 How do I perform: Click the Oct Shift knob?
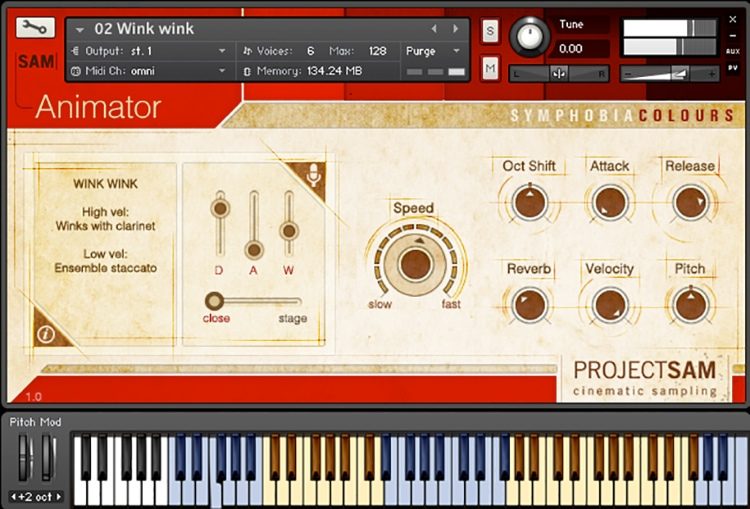(529, 203)
